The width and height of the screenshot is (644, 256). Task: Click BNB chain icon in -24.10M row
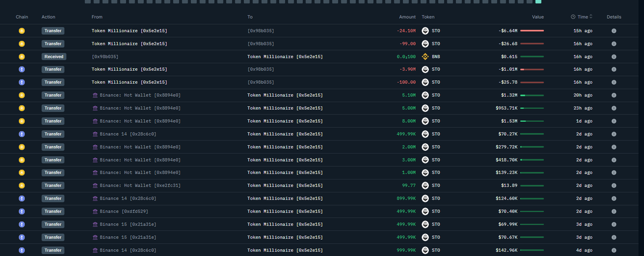(22, 31)
